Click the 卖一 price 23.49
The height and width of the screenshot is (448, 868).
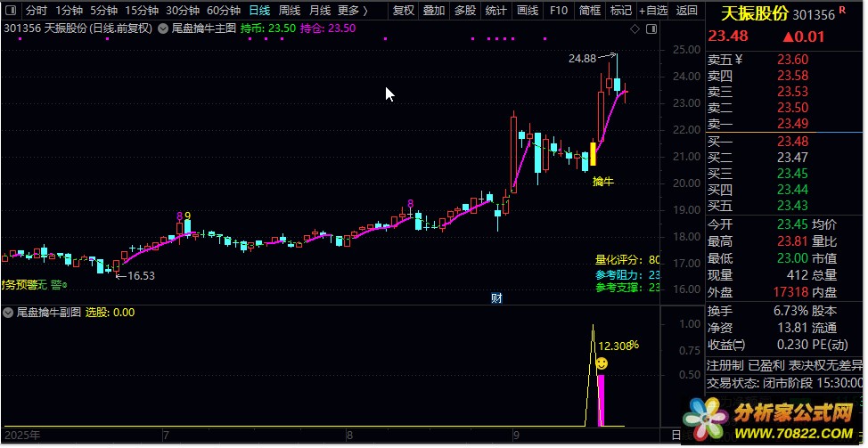pos(793,123)
